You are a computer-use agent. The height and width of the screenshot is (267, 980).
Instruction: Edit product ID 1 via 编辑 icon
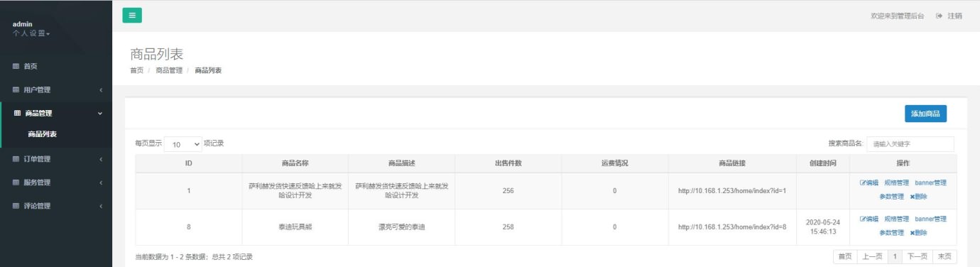point(863,182)
